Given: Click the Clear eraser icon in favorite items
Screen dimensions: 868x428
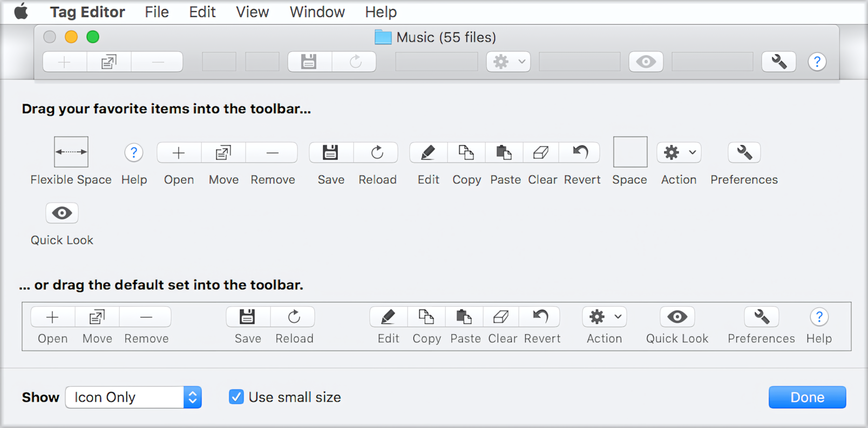Looking at the screenshot, I should [x=541, y=153].
